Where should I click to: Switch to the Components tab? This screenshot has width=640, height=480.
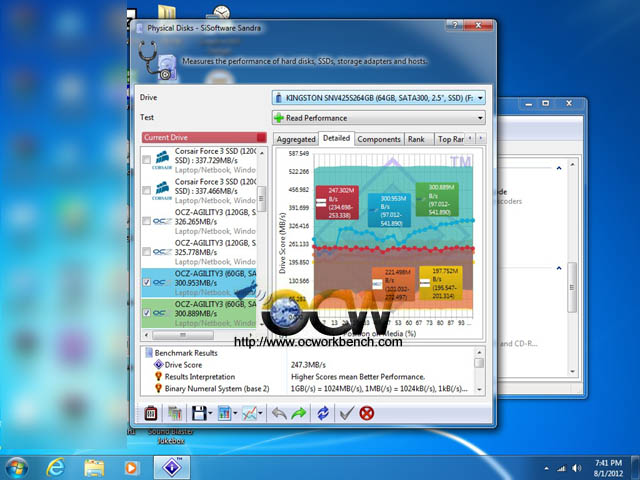[x=379, y=139]
